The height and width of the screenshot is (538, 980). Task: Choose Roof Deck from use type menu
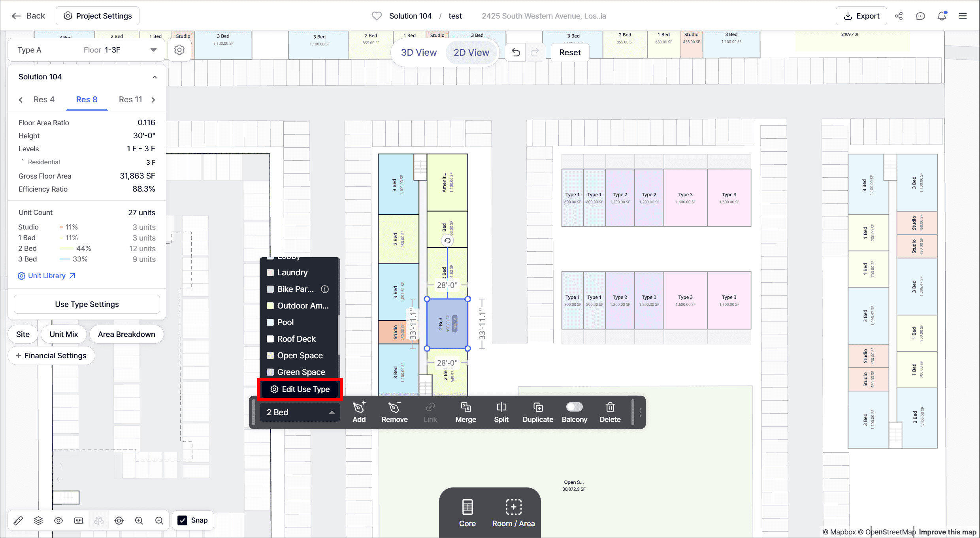296,339
